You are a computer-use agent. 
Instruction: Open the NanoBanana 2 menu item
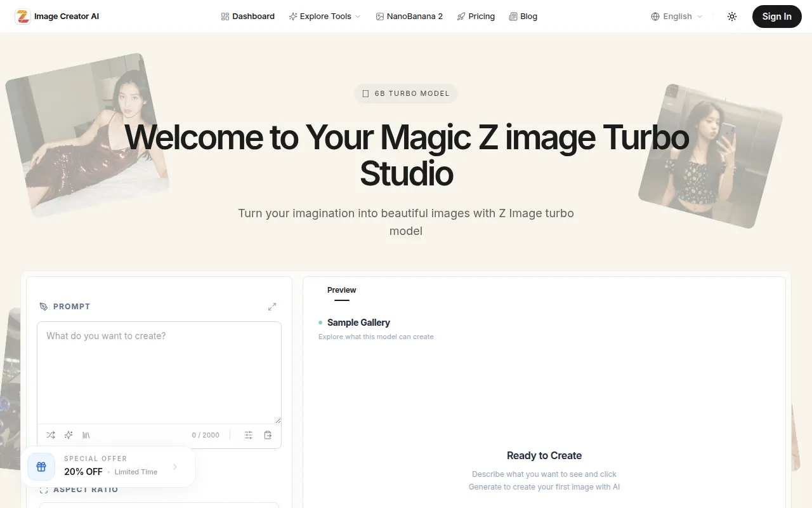409,17
